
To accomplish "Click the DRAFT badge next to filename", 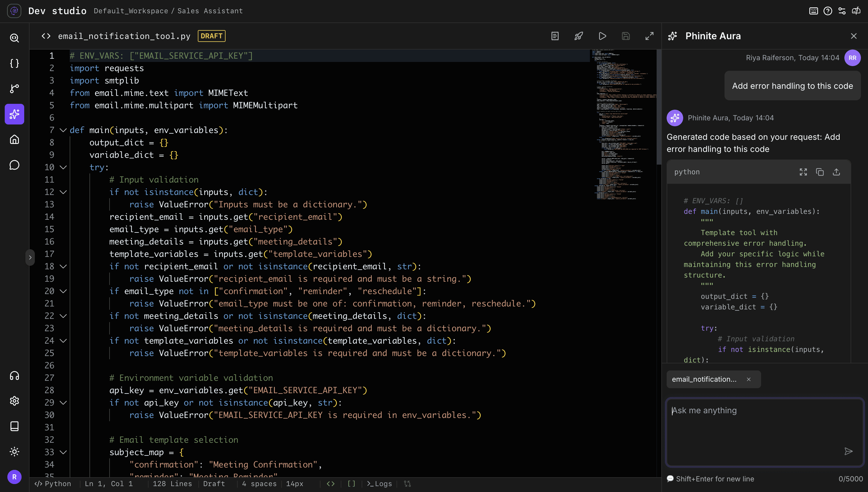I will coord(212,36).
